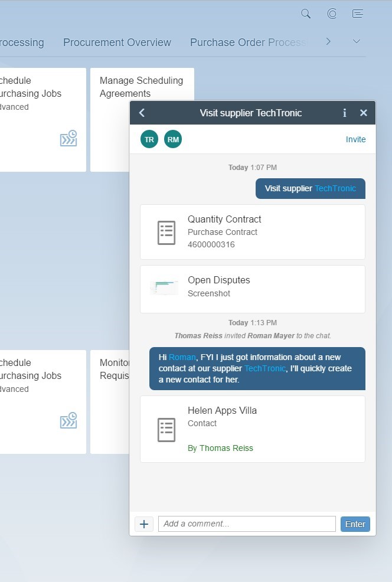The width and height of the screenshot is (392, 582).
Task: Click the plus icon to add an item
Action: 144,524
